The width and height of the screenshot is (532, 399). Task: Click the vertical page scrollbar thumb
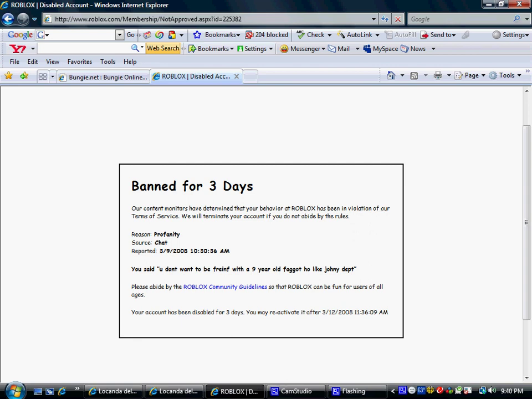pos(526,222)
